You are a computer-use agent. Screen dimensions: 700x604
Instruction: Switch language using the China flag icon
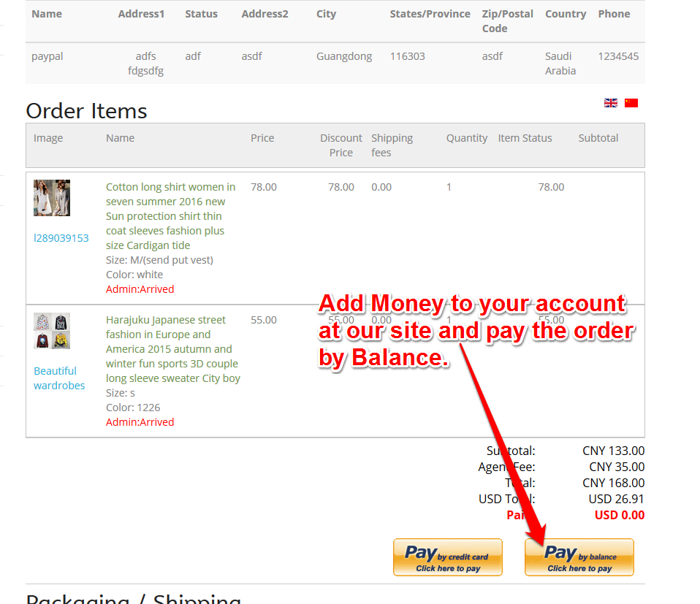631,103
